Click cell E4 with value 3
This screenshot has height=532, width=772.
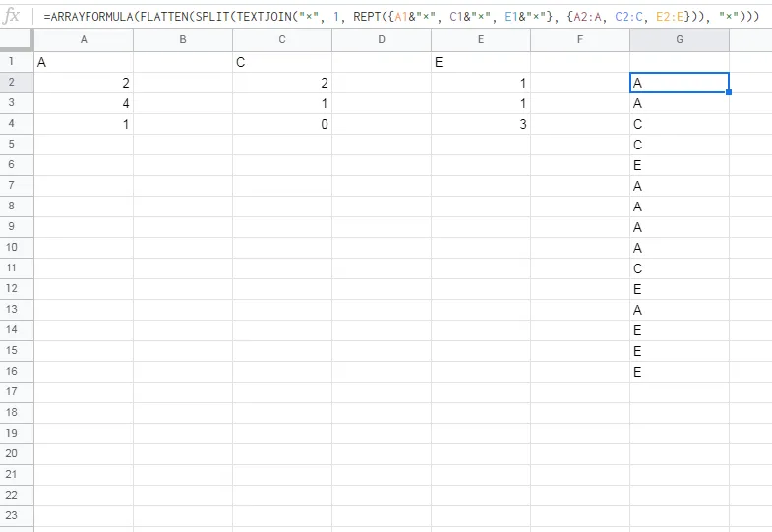coord(481,124)
